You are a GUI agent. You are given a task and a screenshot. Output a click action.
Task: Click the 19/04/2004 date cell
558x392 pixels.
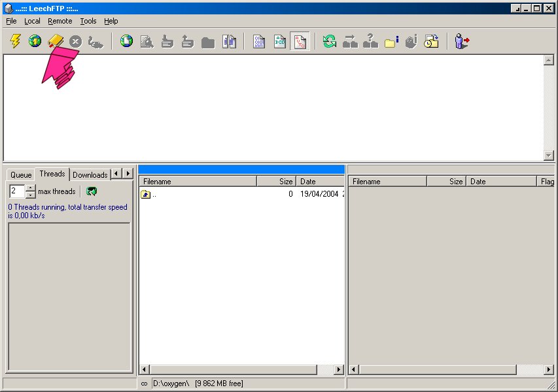point(319,194)
